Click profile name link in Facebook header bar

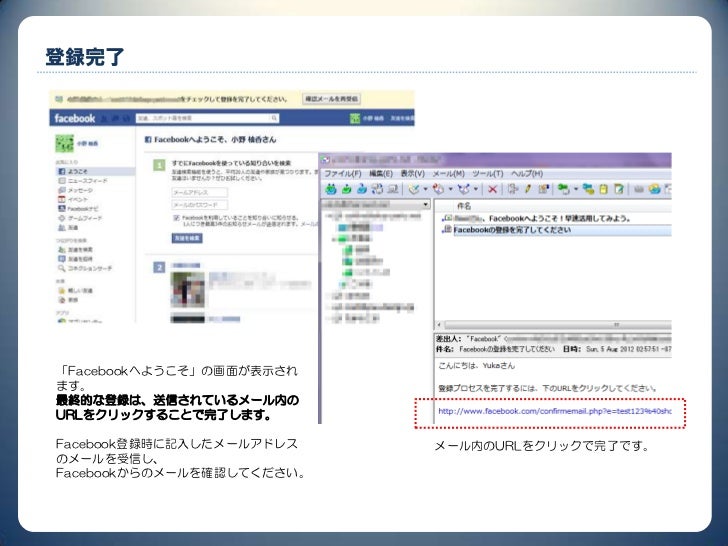(x=373, y=118)
